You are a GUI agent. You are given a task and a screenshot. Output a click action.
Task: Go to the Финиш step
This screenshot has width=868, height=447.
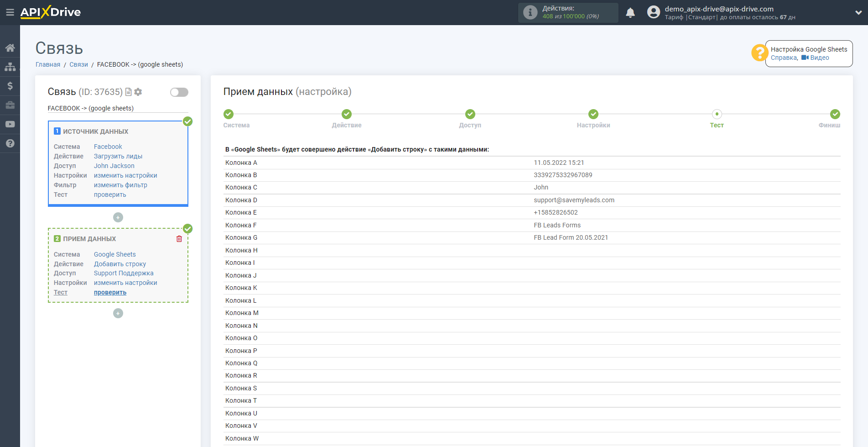[x=835, y=114]
